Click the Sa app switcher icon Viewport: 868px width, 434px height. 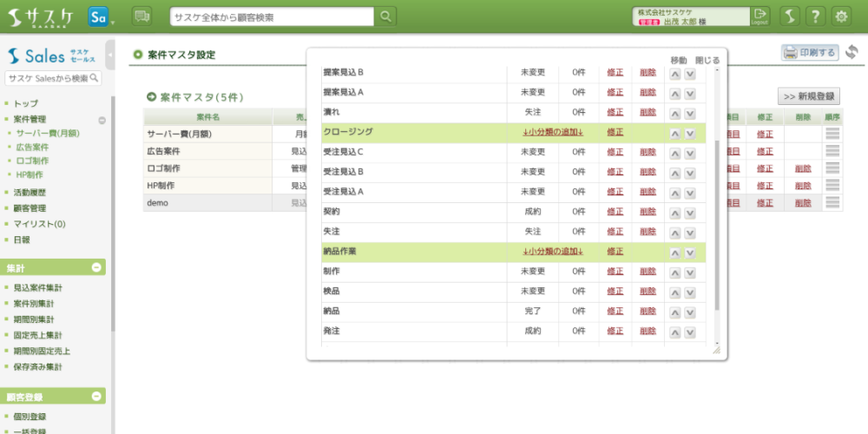[99, 16]
